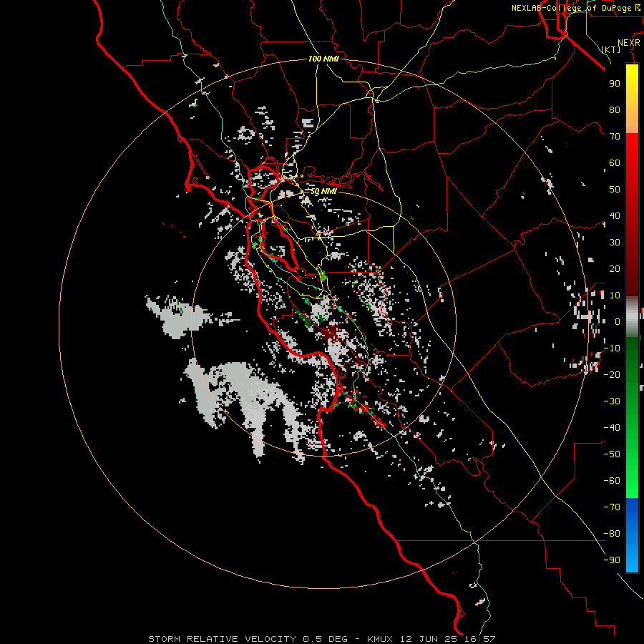Click the blue bottom segment of the color bar
This screenshot has width=644, height=644.
pos(632,535)
